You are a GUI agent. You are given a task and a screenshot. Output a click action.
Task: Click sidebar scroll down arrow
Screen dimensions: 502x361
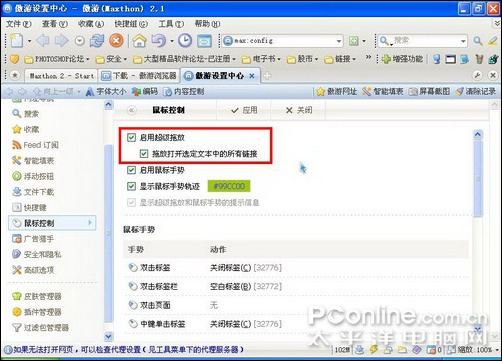[108, 336]
